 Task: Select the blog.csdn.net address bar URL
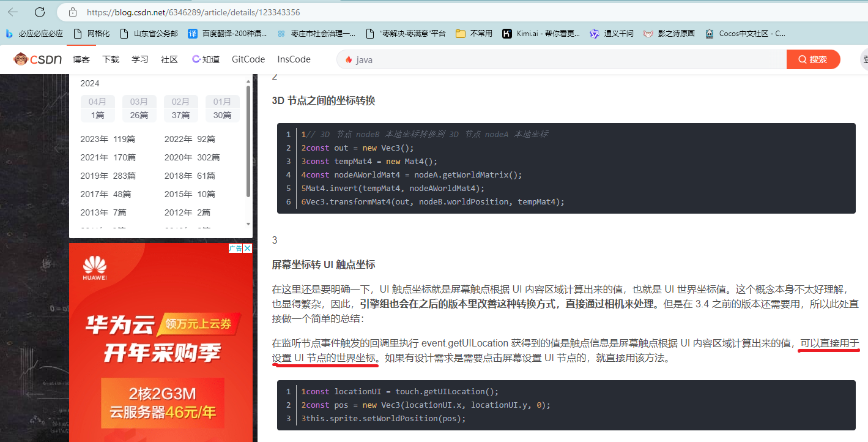click(x=193, y=12)
